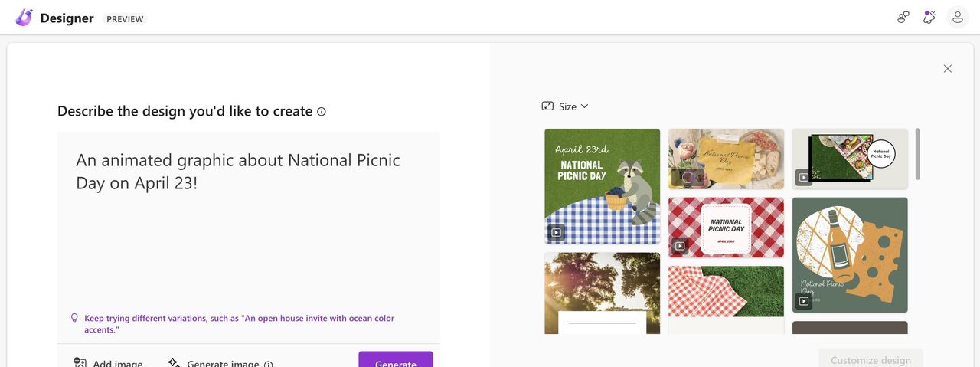980x367 pixels.
Task: Select the red gingham Picnic Day design
Action: [726, 227]
